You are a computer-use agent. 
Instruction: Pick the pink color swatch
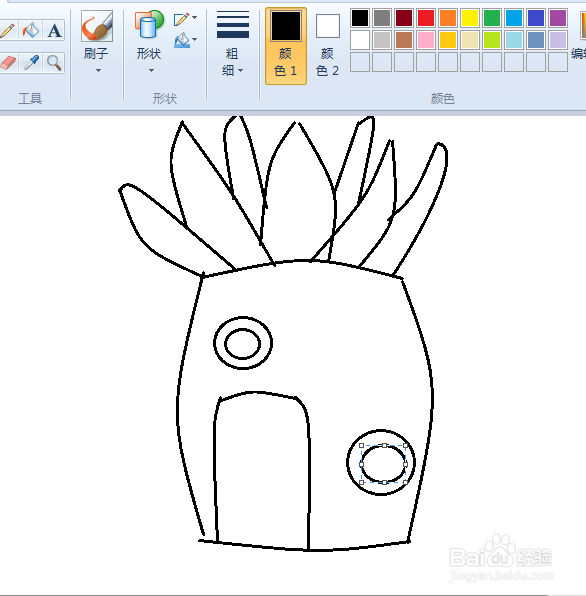[x=426, y=40]
